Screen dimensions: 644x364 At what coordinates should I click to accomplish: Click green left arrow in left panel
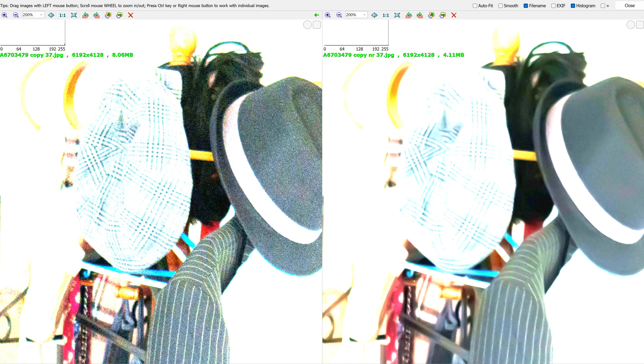[x=317, y=15]
